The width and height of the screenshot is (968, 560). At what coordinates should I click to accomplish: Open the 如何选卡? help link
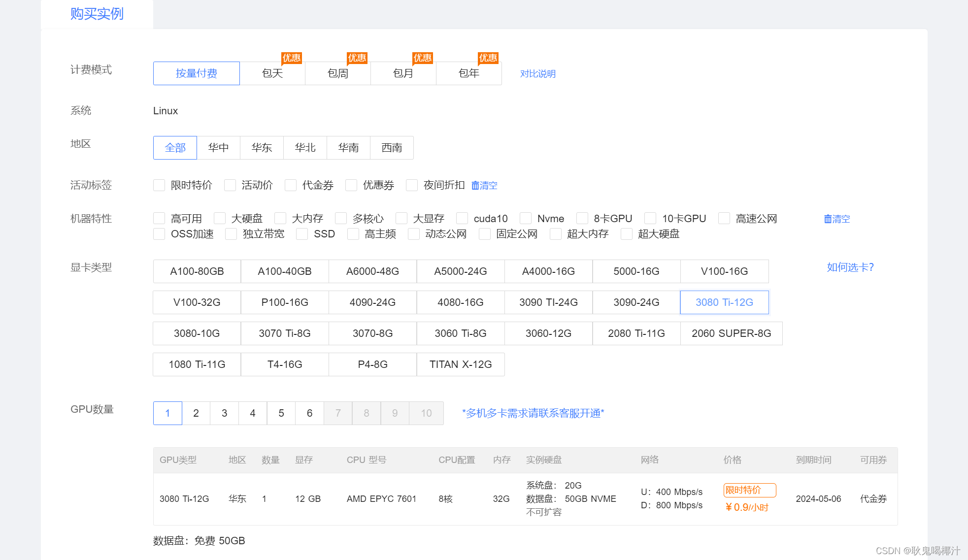[x=850, y=267]
